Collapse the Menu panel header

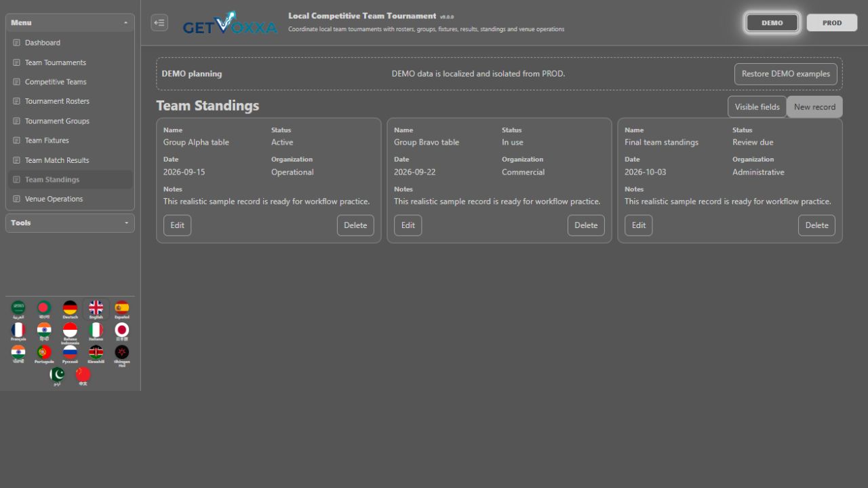(70, 22)
